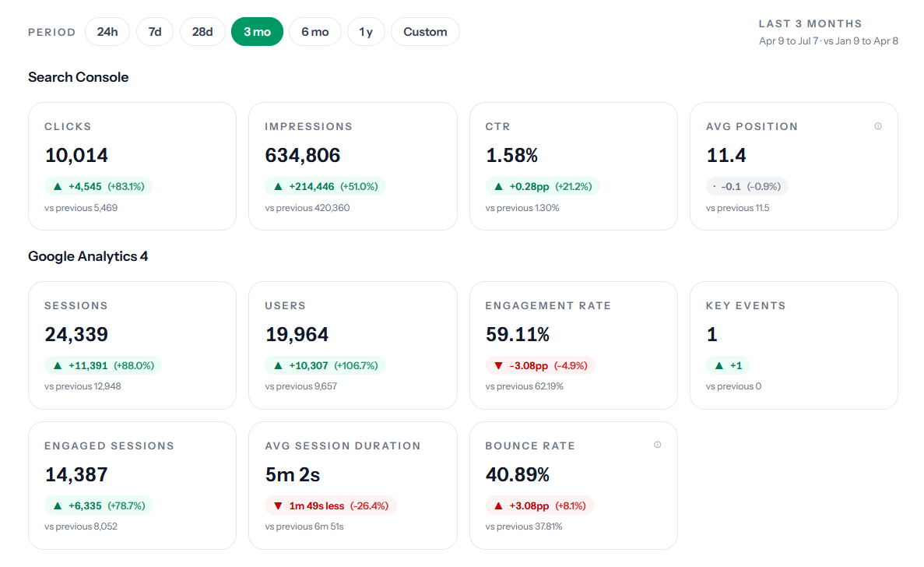Click 'vs previous 6m 51s' text
The width and height of the screenshot is (924, 567).
pos(304,527)
